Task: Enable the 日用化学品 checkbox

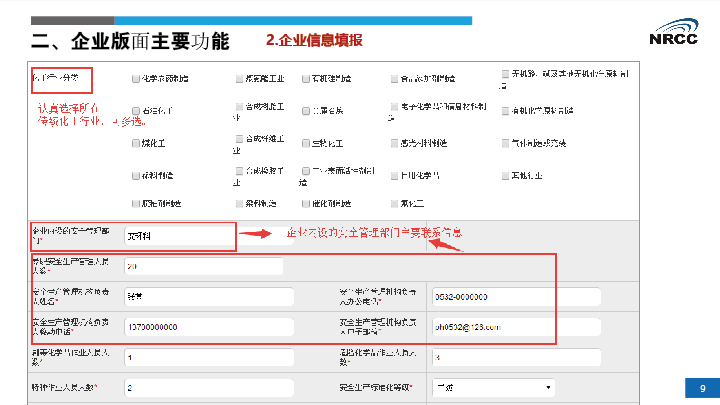Action: point(394,176)
